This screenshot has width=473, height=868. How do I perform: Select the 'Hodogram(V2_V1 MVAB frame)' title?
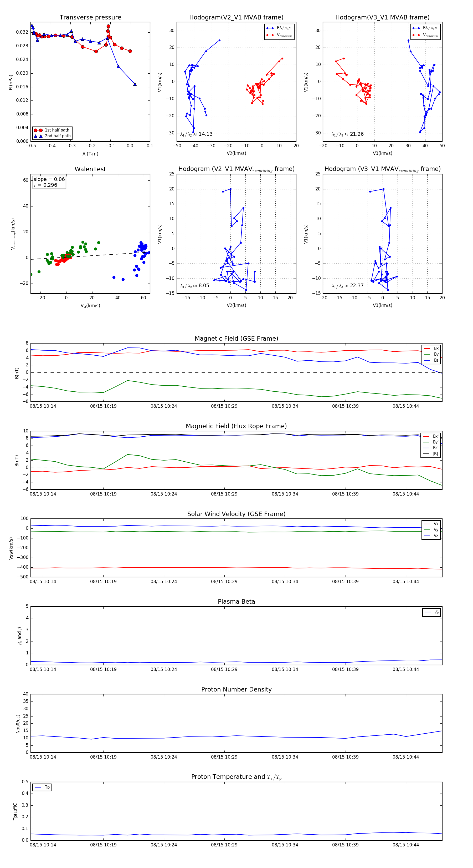236,18
